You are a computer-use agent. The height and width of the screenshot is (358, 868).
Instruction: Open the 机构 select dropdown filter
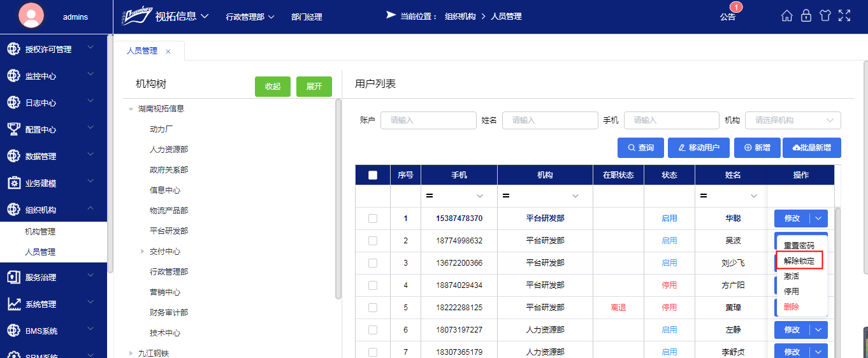793,120
